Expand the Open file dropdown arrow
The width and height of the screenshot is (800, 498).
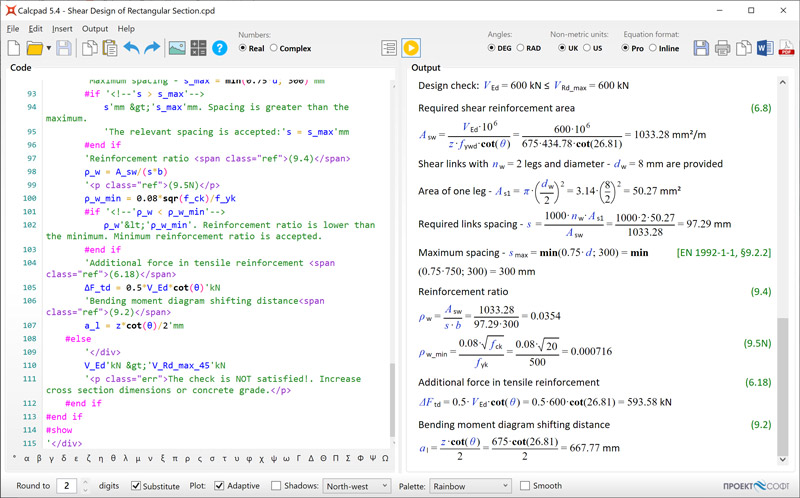48,48
